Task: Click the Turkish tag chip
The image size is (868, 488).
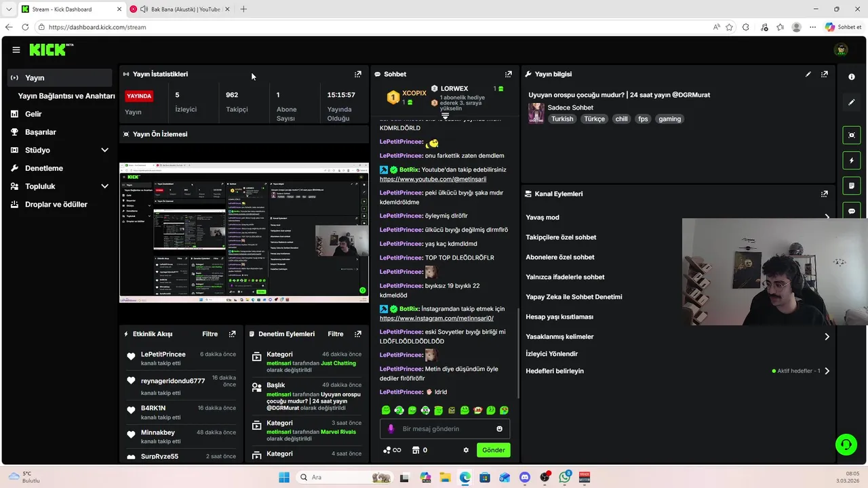Action: [562, 119]
